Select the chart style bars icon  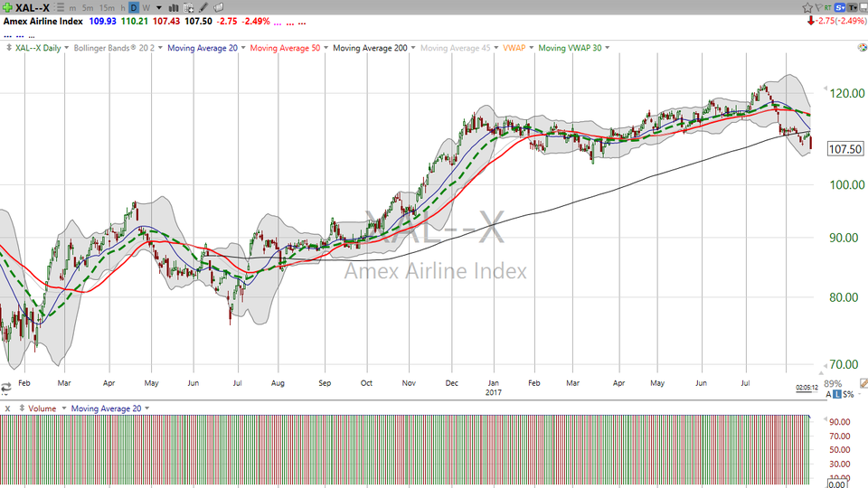point(174,8)
